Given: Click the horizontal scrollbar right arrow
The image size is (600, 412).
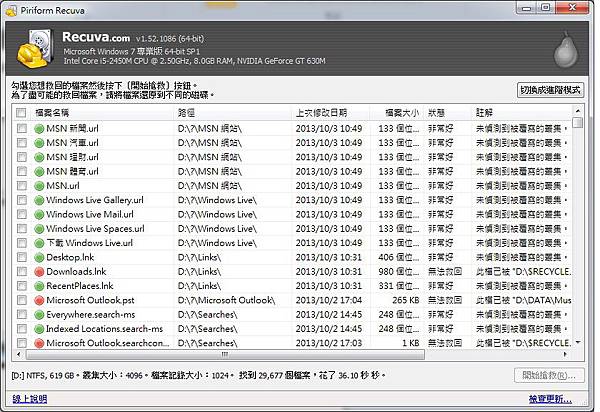Looking at the screenshot, I should click(565, 355).
